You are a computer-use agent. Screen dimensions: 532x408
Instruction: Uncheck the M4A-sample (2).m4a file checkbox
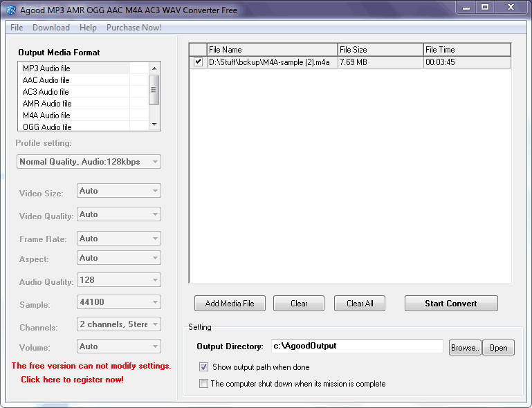(x=198, y=62)
